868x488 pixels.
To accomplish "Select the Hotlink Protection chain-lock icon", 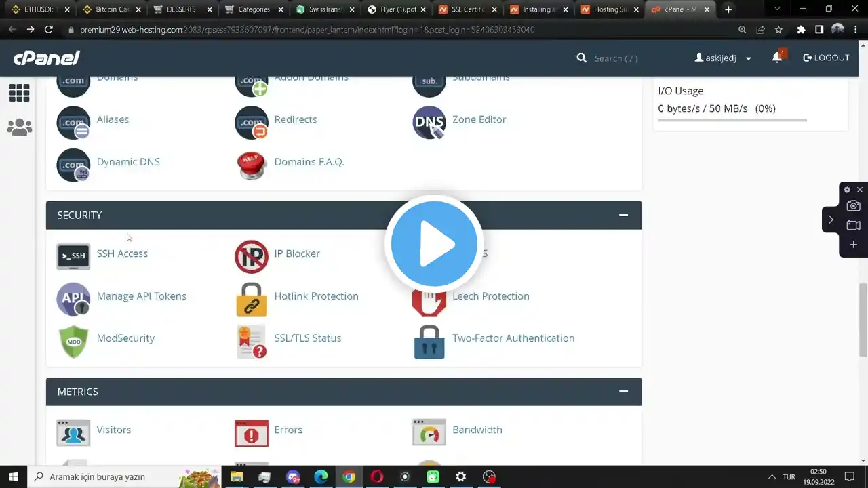I will point(251,299).
